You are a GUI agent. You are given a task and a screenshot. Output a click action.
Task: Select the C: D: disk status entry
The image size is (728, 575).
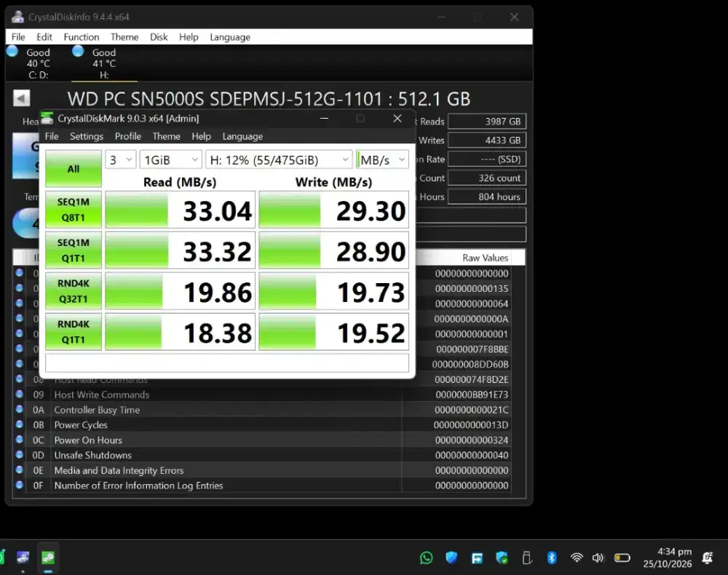click(x=38, y=63)
